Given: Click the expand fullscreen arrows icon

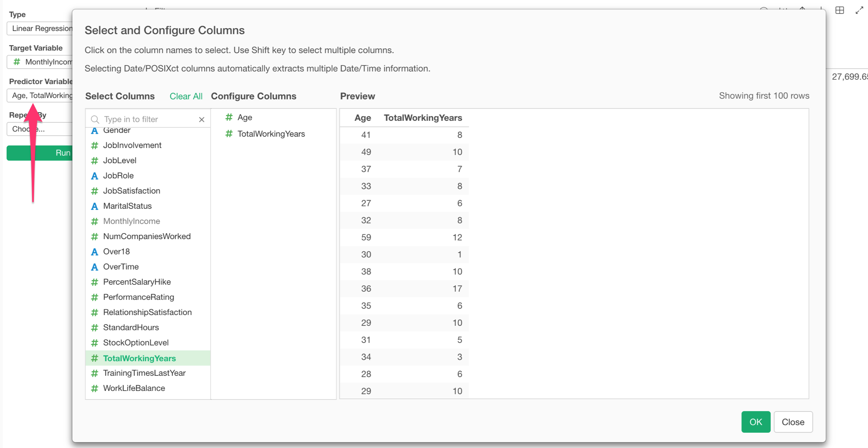Looking at the screenshot, I should pos(859,10).
